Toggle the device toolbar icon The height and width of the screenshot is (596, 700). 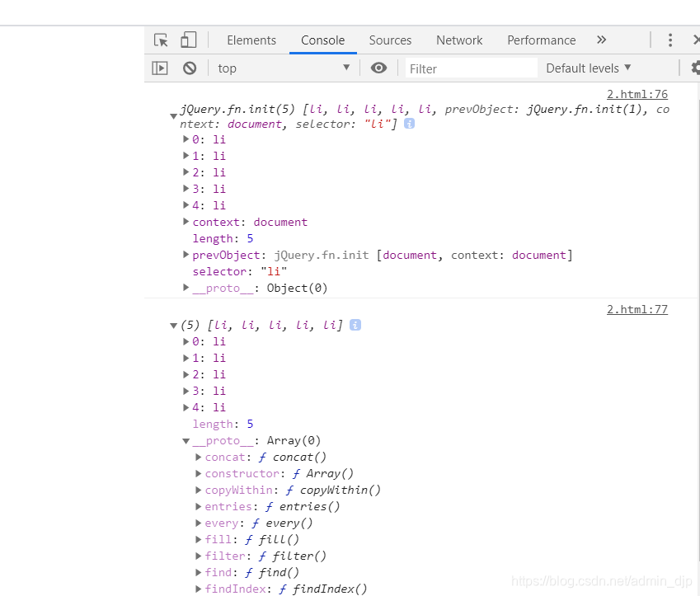(188, 40)
